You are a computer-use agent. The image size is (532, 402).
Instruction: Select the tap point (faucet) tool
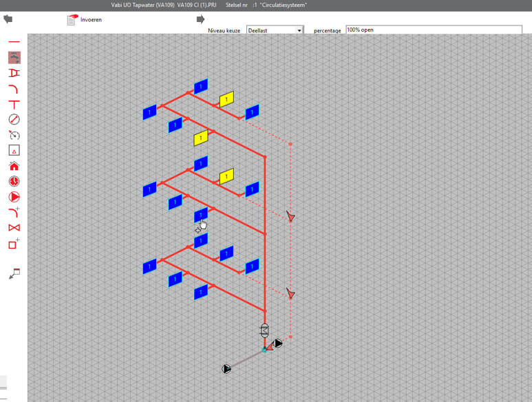click(14, 58)
